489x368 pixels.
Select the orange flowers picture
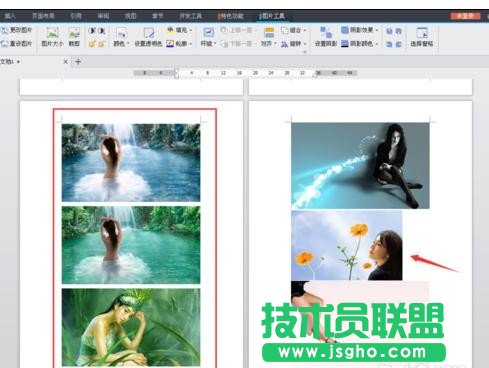[347, 245]
